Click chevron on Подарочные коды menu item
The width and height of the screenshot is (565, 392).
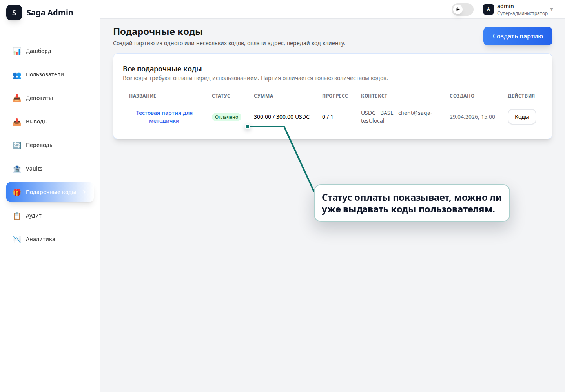tap(84, 192)
